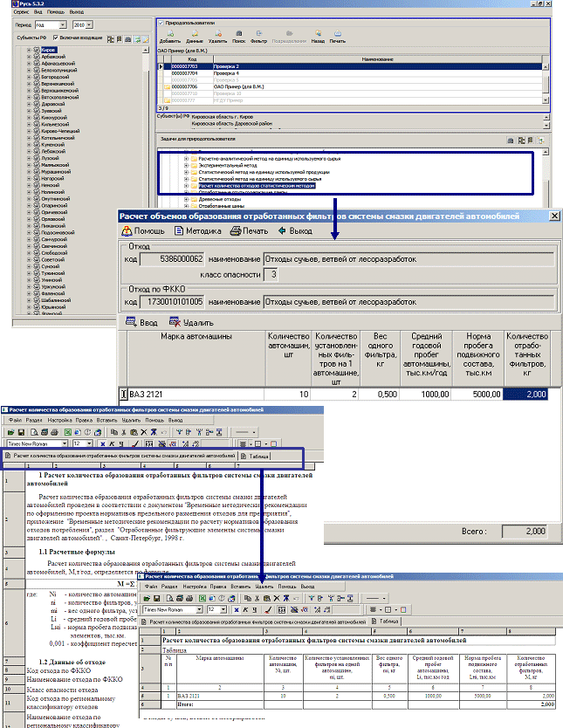Screen dimensions: 563x728
Task: Click the Помощь icon in the calculation dialog
Action: [127, 231]
